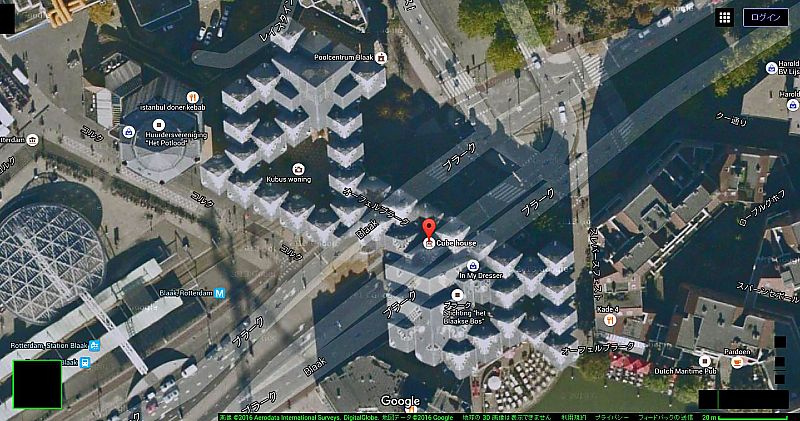Click the Blaak tram stop icon
The image size is (800, 421).
(85, 362)
